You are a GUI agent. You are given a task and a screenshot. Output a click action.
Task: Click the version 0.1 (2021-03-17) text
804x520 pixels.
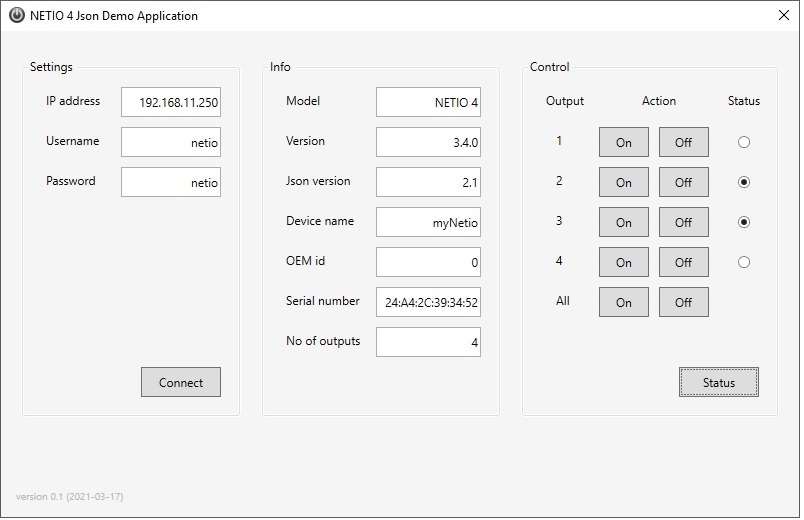click(70, 496)
